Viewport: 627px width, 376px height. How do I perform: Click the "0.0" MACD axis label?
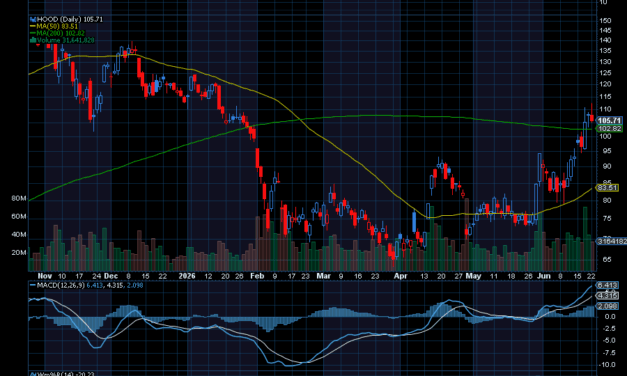point(610,317)
